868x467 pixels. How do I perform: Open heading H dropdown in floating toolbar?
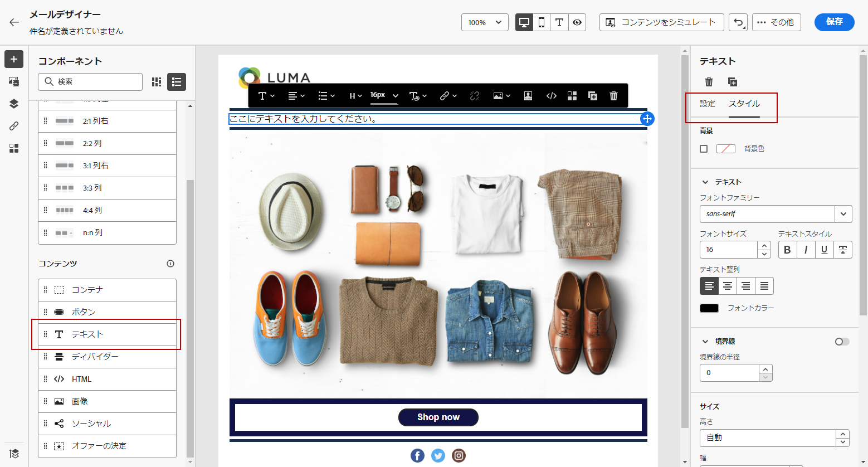tap(355, 96)
